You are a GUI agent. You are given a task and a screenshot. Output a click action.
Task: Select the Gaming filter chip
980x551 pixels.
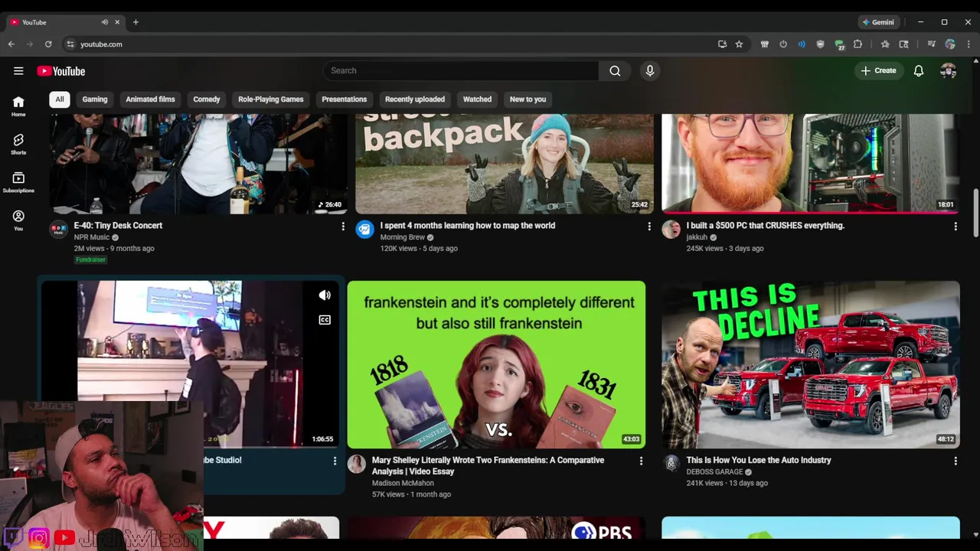pyautogui.click(x=95, y=99)
